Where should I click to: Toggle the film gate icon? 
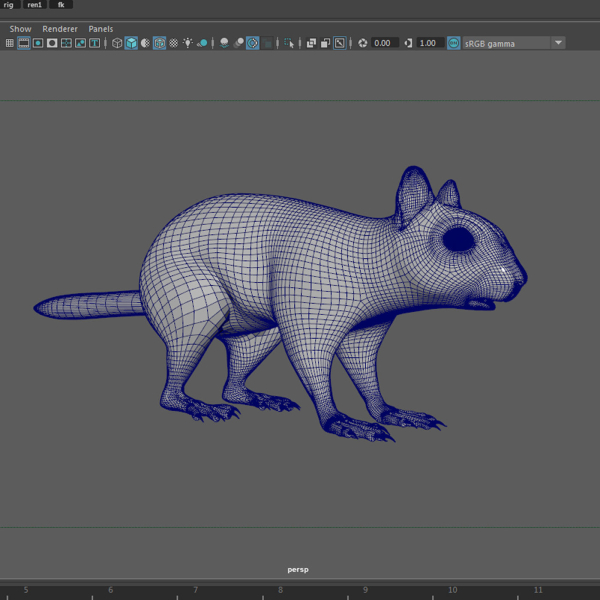24,43
